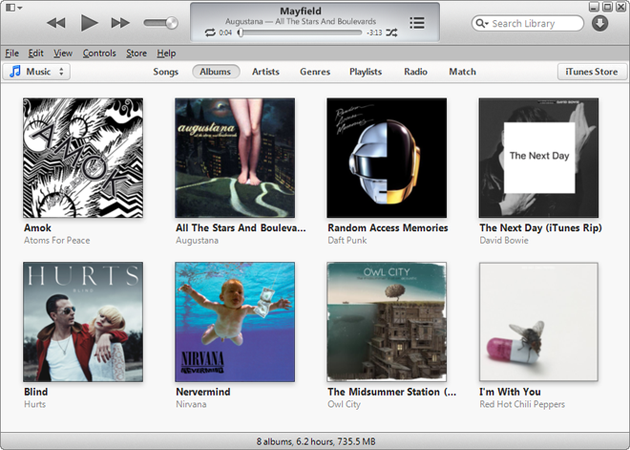Image resolution: width=630 pixels, height=450 pixels.
Task: Select The Next Day album cover
Action: tap(538, 158)
